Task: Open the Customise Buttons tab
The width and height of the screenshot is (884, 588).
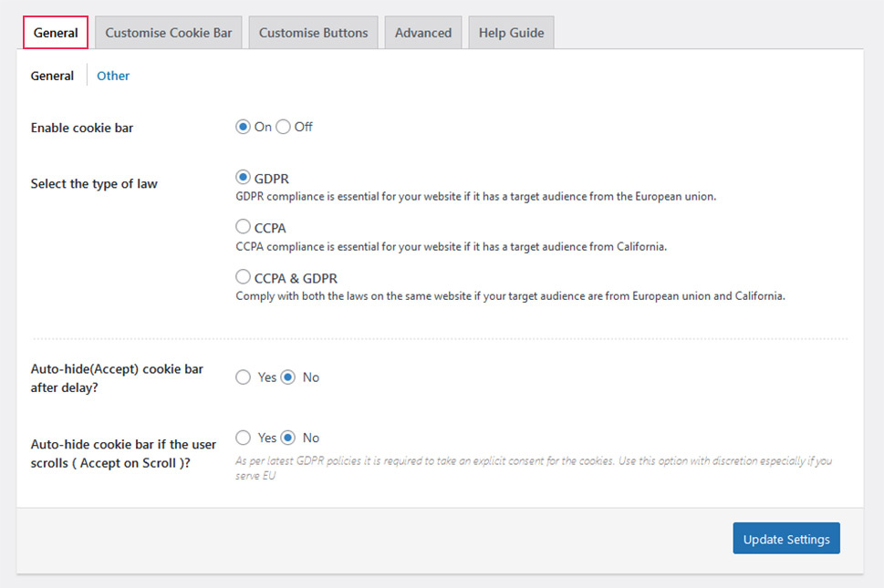Action: 313,33
